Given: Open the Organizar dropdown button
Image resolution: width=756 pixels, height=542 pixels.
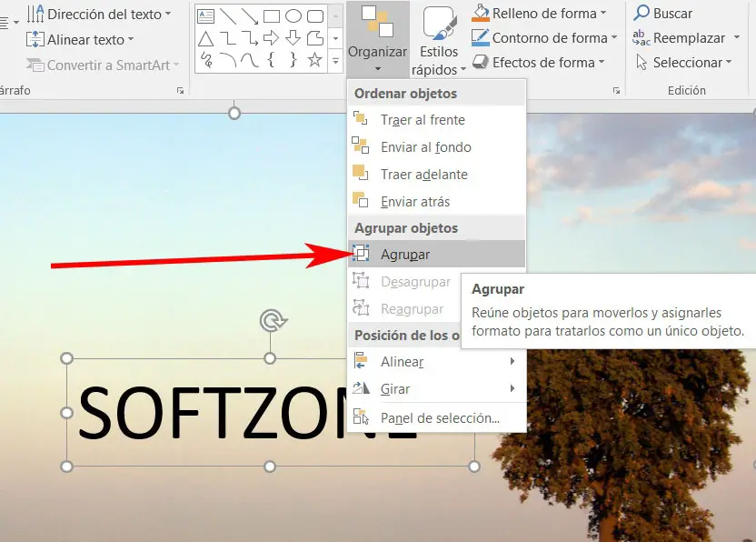Looking at the screenshot, I should (x=377, y=38).
